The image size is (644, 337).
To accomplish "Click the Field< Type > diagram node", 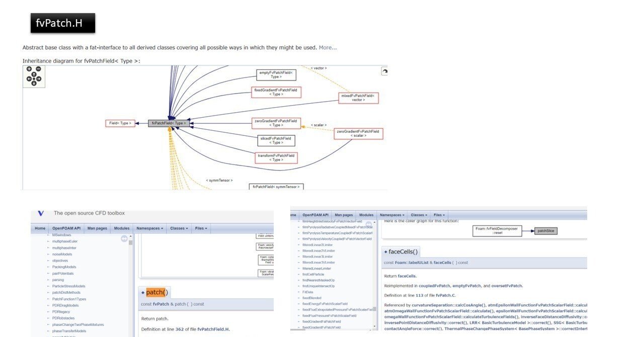I will 120,123.
